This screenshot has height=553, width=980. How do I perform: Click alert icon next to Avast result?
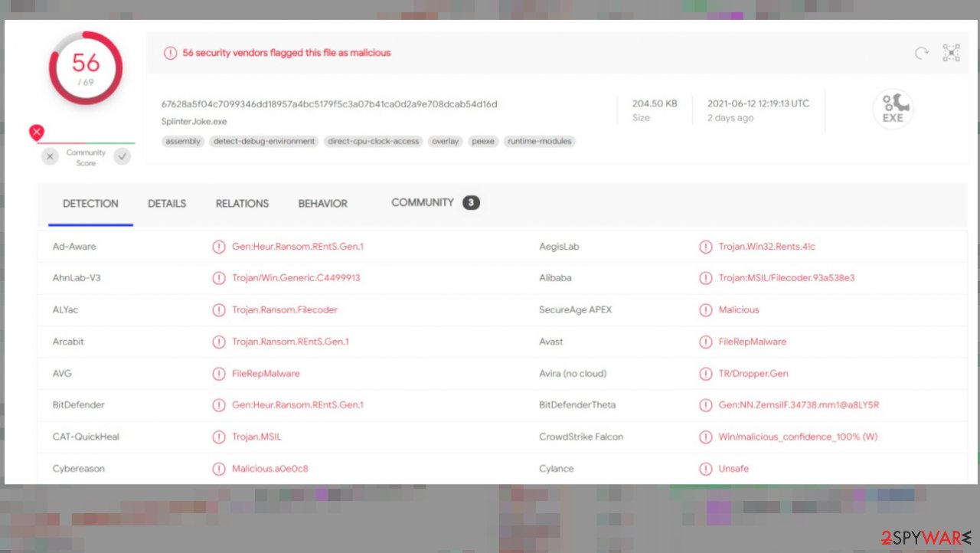pyautogui.click(x=705, y=342)
